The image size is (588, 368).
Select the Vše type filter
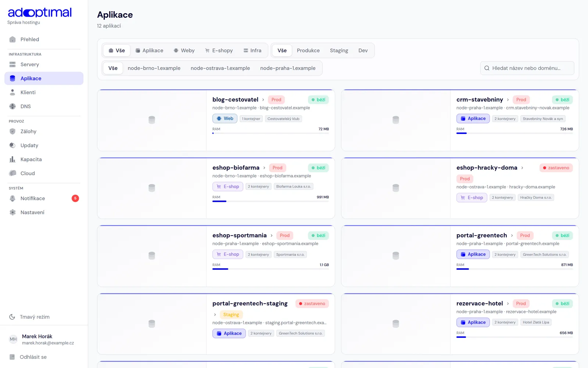pos(116,50)
